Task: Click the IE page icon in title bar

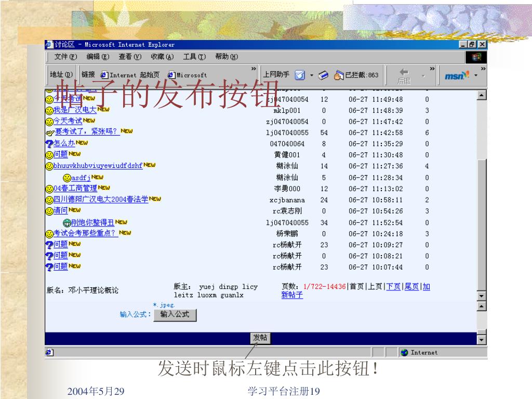Action: pyautogui.click(x=49, y=45)
